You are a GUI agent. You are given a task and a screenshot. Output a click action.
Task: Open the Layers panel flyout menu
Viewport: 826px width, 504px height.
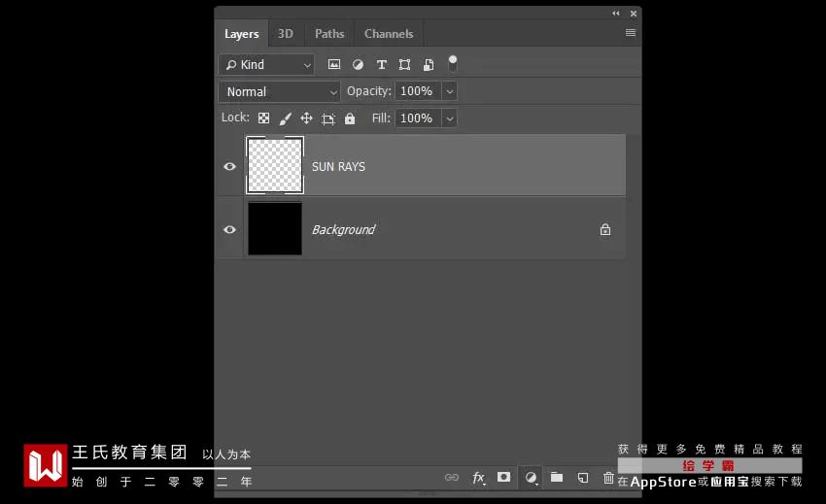(x=630, y=33)
